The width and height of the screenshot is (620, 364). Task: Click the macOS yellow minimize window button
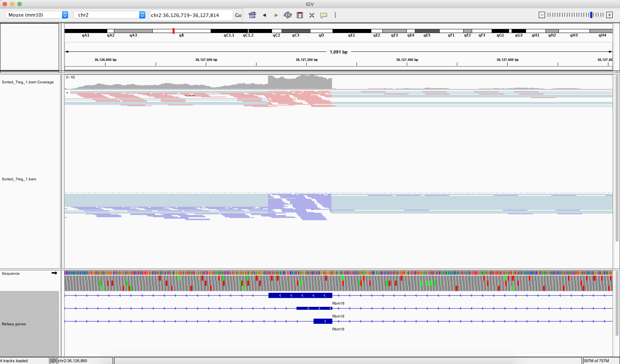point(12,4)
